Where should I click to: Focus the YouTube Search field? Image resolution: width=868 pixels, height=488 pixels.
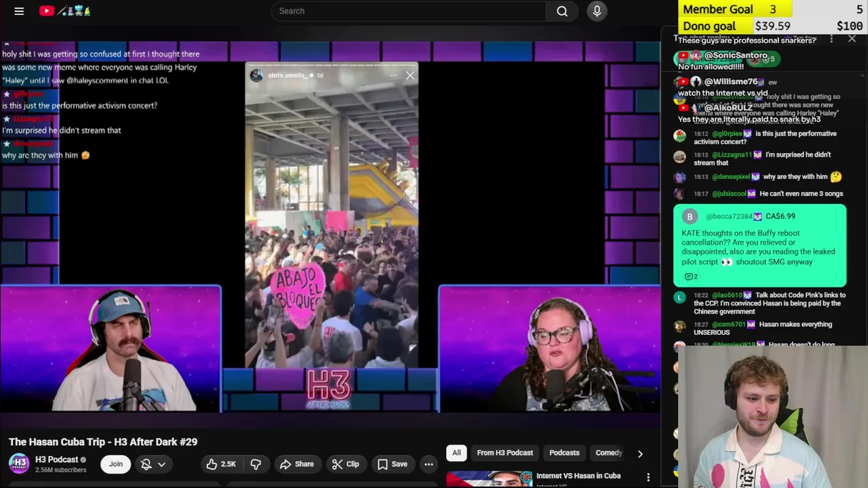coord(409,11)
